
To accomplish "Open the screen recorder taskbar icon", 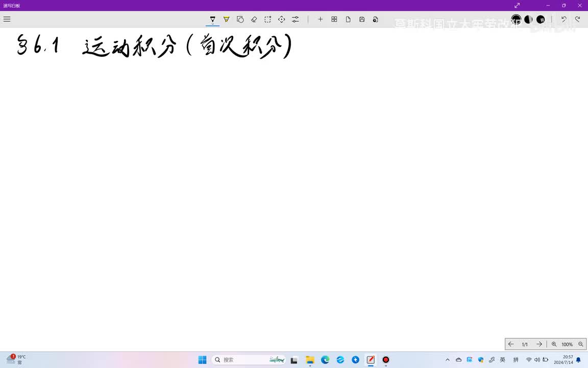I will point(385,360).
